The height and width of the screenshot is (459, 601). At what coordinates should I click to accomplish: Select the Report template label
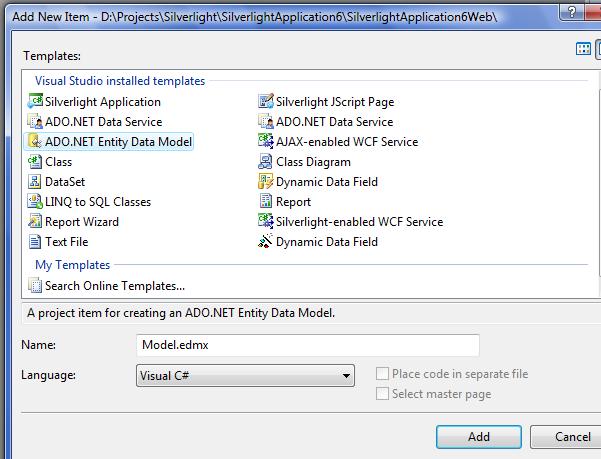(x=293, y=202)
